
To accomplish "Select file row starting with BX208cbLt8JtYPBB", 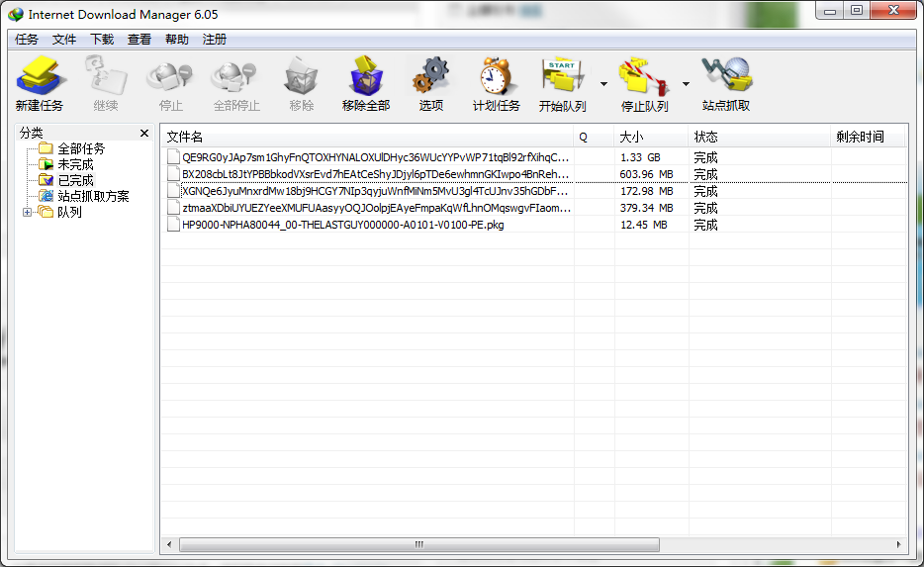I will click(534, 174).
